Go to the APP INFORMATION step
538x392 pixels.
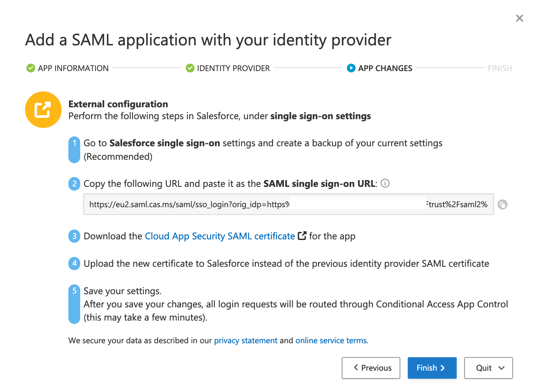73,68
